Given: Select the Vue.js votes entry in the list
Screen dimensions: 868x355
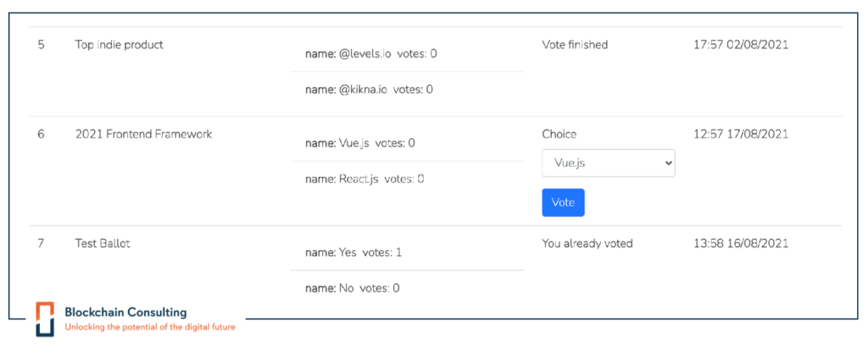Looking at the screenshot, I should 359,143.
